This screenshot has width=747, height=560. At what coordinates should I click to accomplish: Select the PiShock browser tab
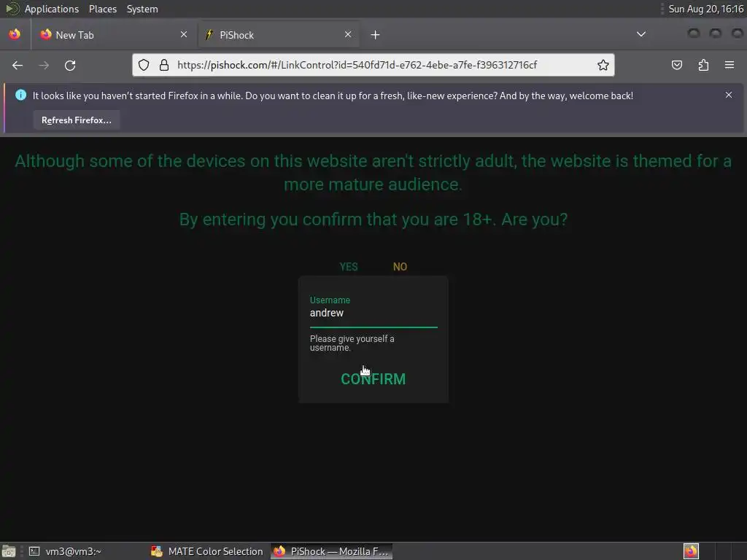(278, 35)
